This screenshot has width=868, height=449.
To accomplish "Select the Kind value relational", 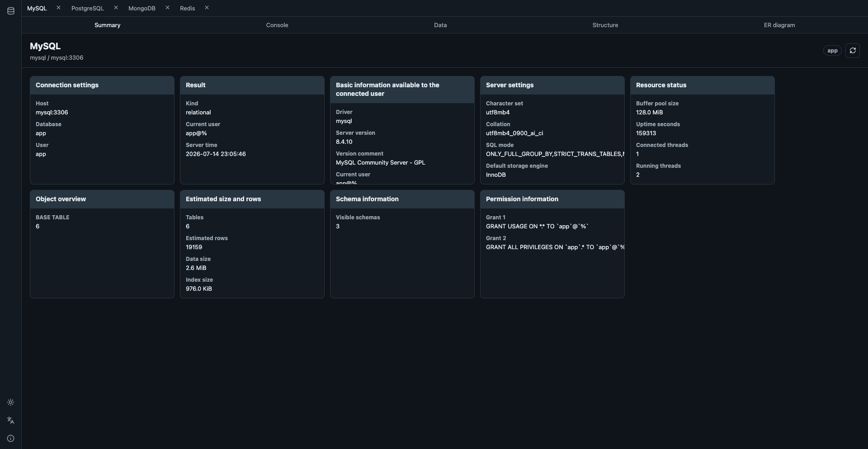I will point(198,113).
